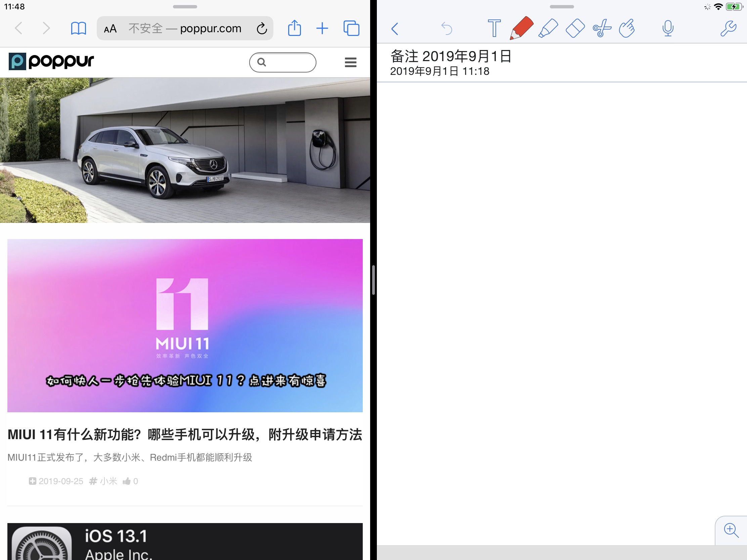Tap the note title 备注 2019年9月1日
The height and width of the screenshot is (560, 747).
coord(451,56)
